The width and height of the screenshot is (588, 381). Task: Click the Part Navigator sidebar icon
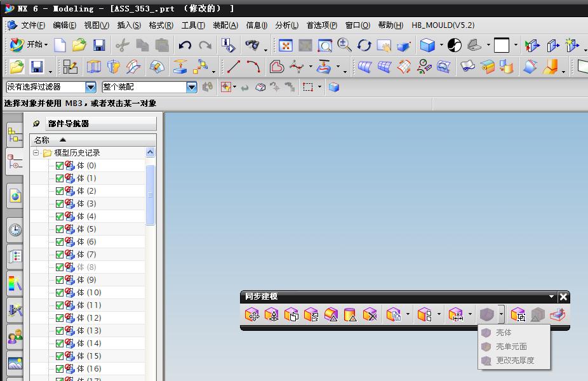point(15,162)
